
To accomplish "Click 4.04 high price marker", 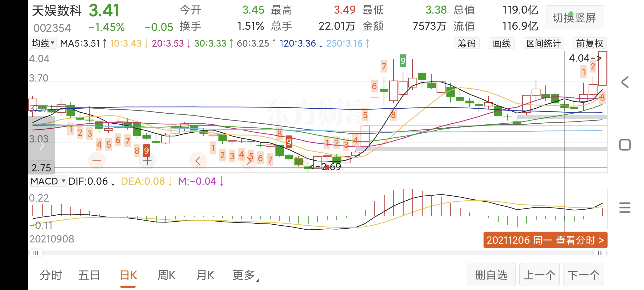I will click(585, 58).
